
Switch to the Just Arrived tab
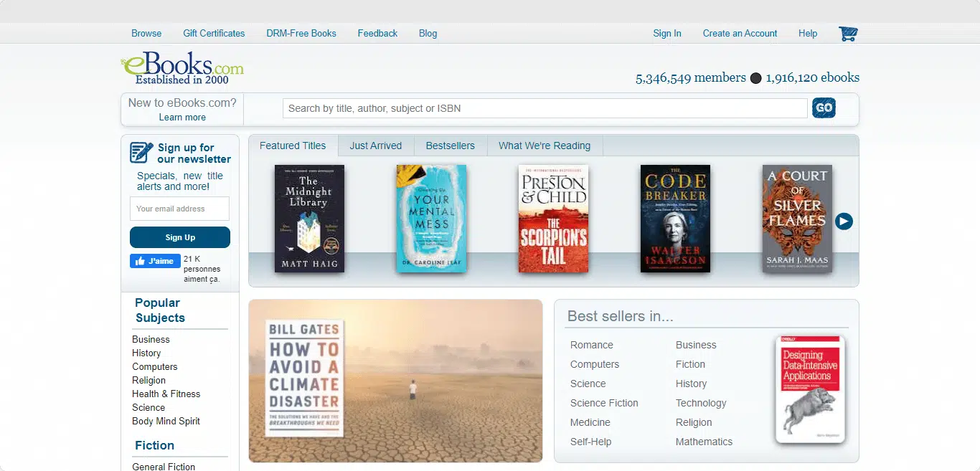tap(375, 146)
